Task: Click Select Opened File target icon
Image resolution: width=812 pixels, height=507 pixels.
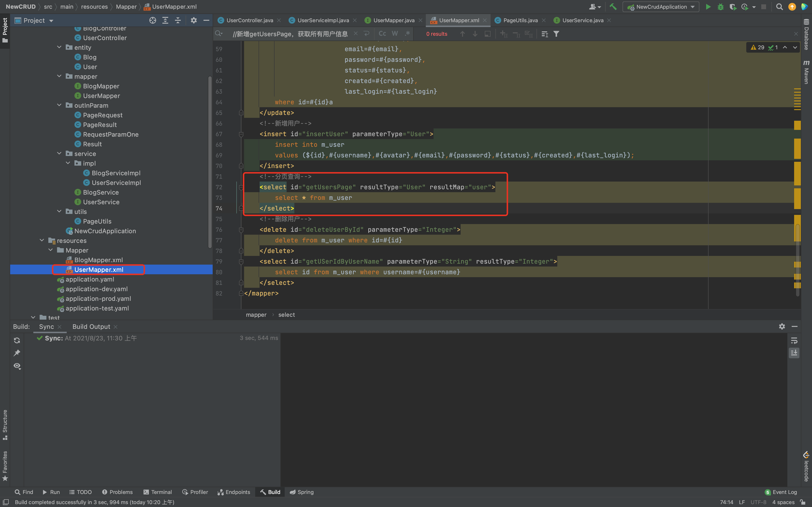Action: 153,21
